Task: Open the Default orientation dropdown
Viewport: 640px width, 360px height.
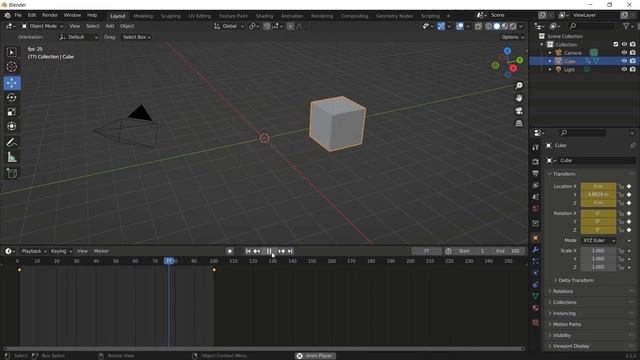Action: [79, 37]
